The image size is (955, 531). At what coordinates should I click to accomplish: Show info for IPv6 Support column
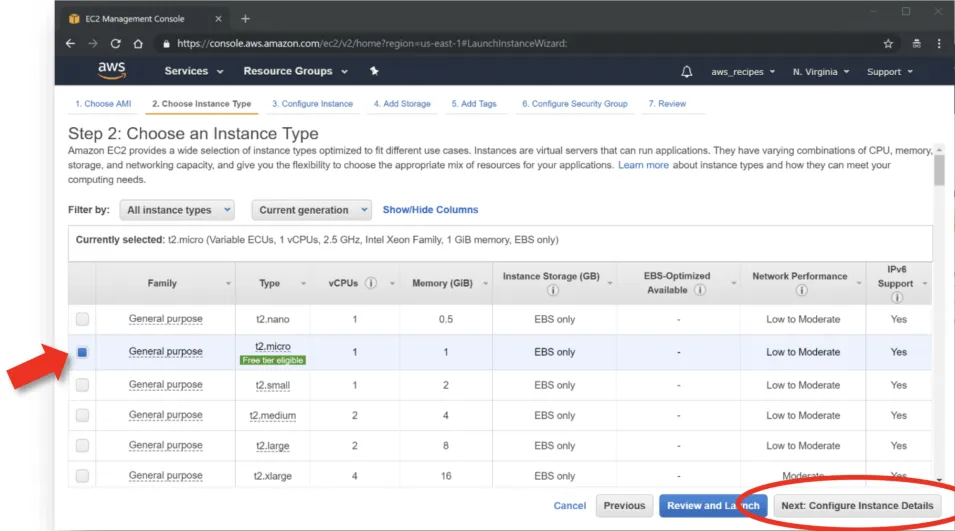click(896, 297)
